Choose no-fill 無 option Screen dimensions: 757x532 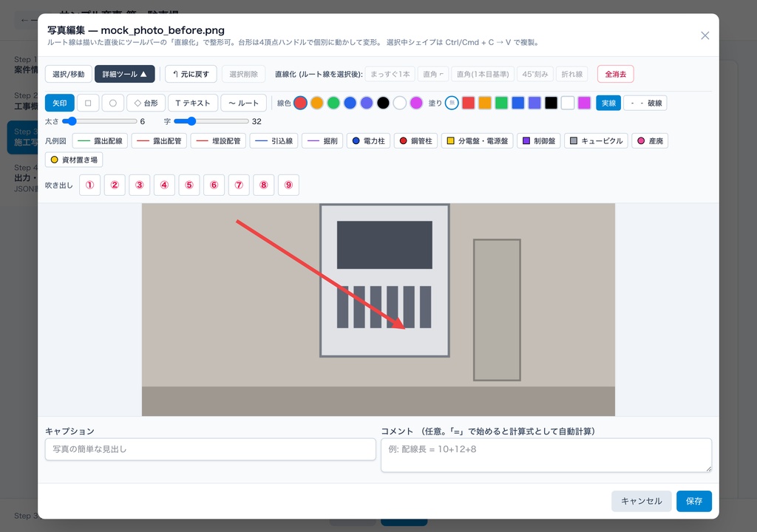[x=452, y=103]
